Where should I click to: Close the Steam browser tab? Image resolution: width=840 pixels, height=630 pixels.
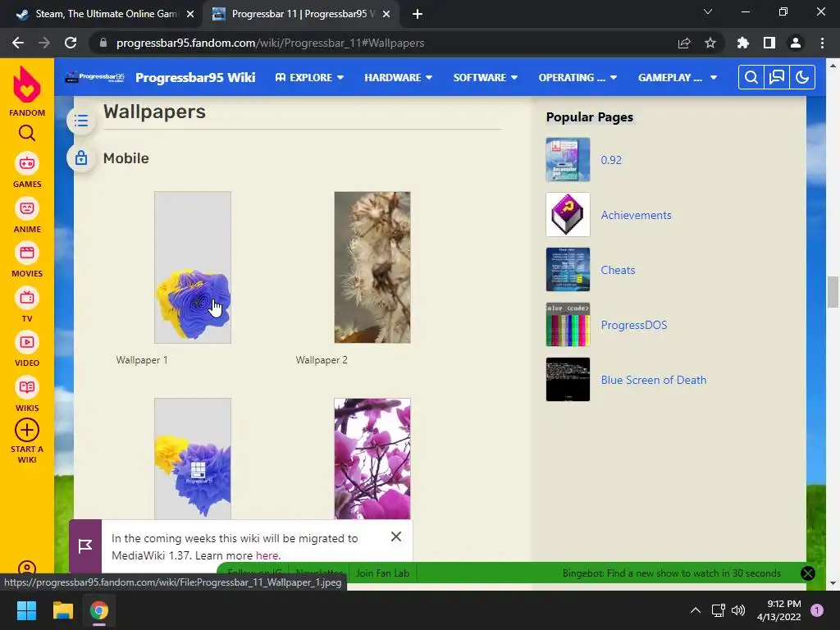190,15
